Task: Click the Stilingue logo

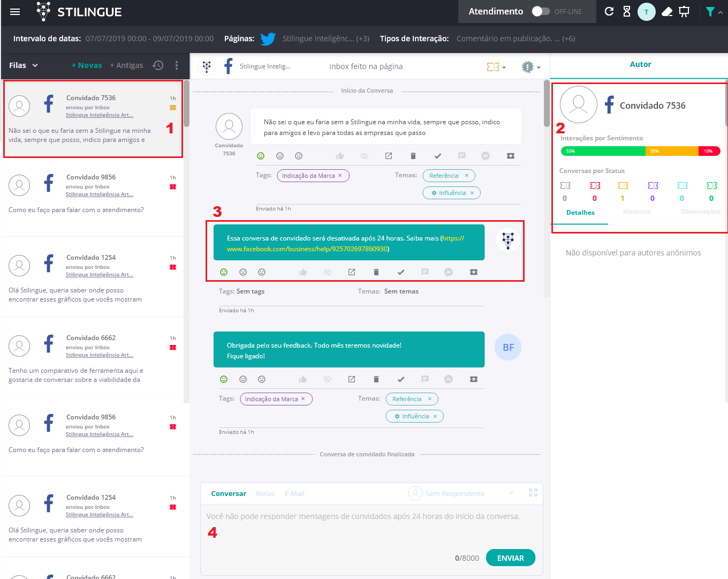Action: coord(79,12)
